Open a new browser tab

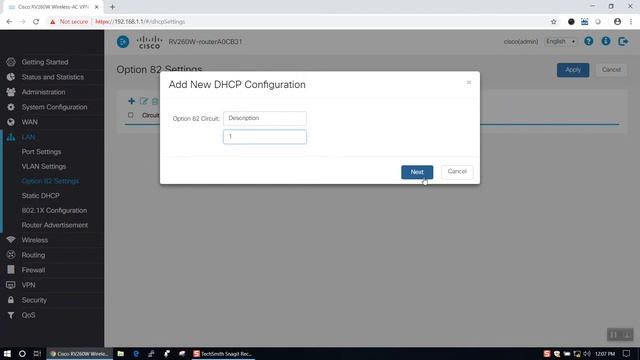point(112,7)
